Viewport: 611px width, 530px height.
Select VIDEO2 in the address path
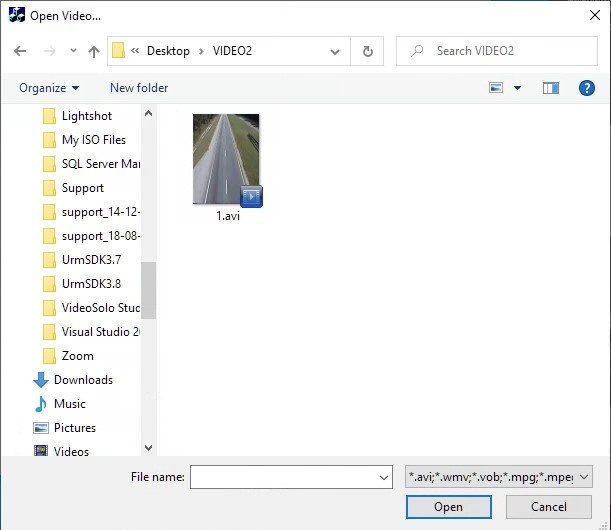(232, 51)
